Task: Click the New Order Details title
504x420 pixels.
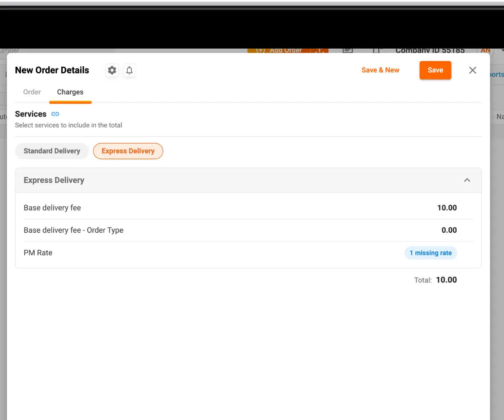Action: [x=52, y=70]
